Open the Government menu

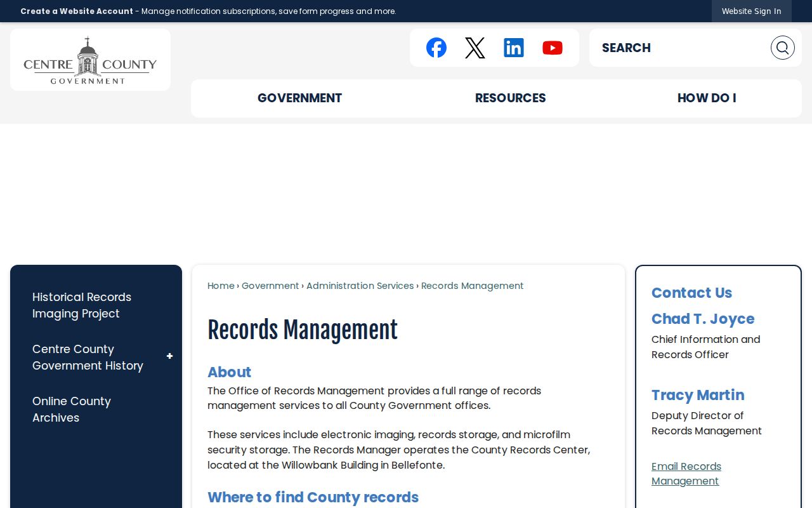coord(299,98)
